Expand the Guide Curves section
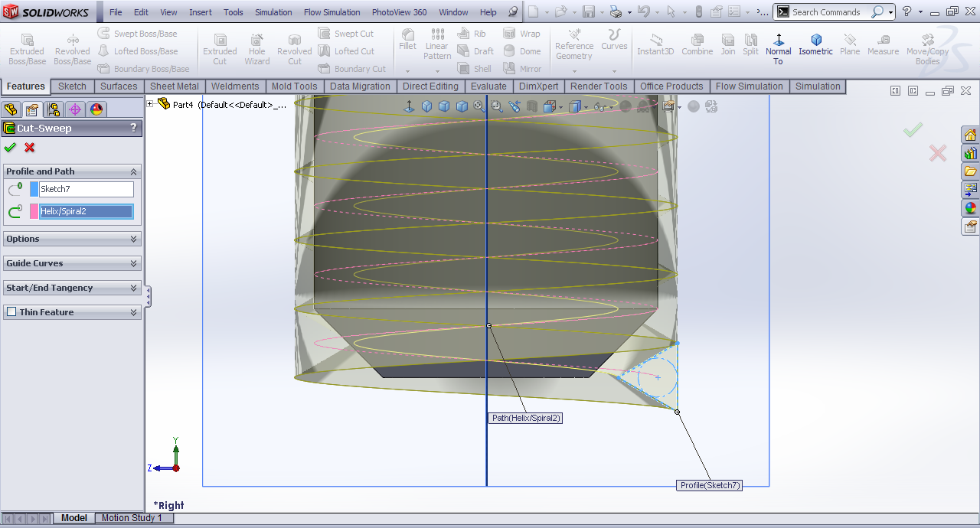Screen dimensions: 980x528 point(133,263)
